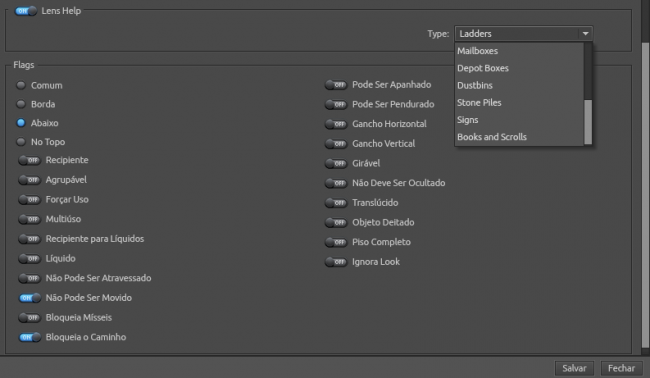The width and height of the screenshot is (650, 378).
Task: Open the Type dropdown showing Ladders
Action: (x=524, y=34)
